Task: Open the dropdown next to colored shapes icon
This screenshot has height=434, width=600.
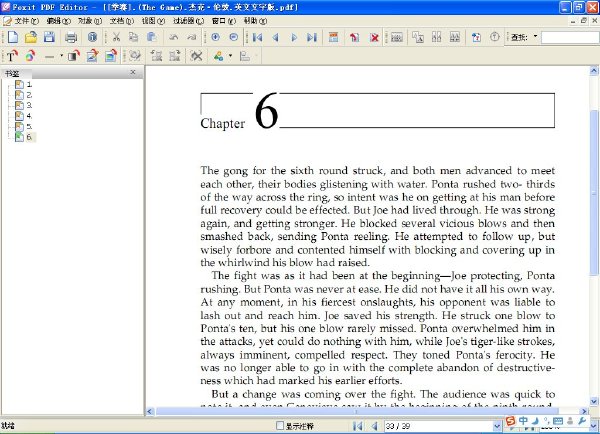Action: pyautogui.click(x=230, y=56)
